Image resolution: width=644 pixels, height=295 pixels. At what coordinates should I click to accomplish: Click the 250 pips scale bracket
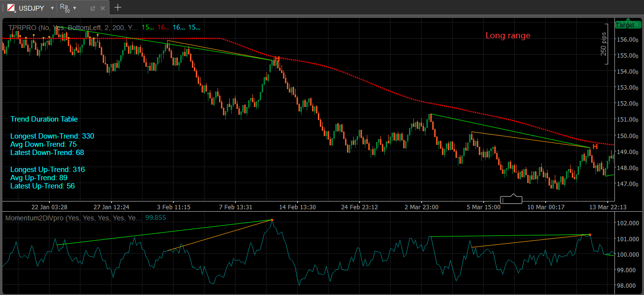coord(604,44)
